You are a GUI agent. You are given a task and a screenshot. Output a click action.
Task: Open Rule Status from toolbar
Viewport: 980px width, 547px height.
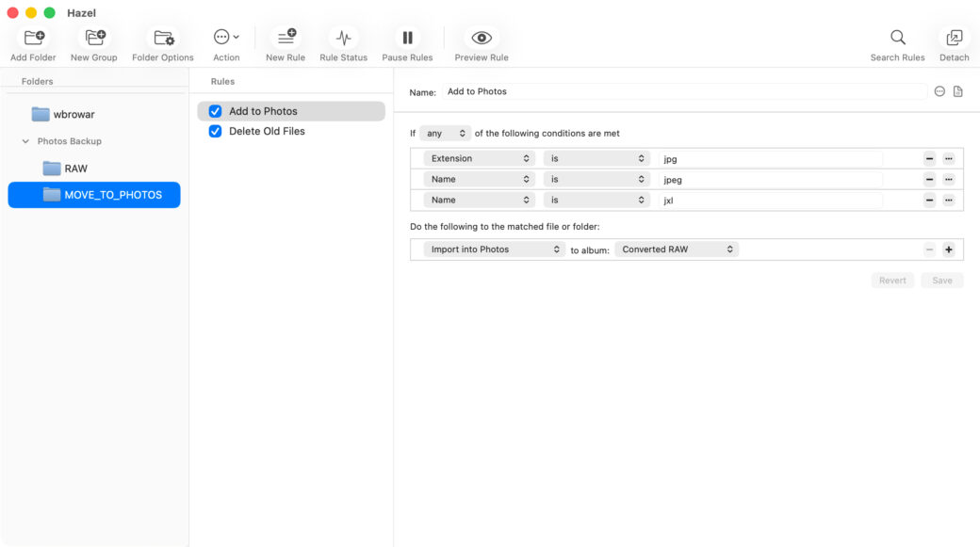343,38
